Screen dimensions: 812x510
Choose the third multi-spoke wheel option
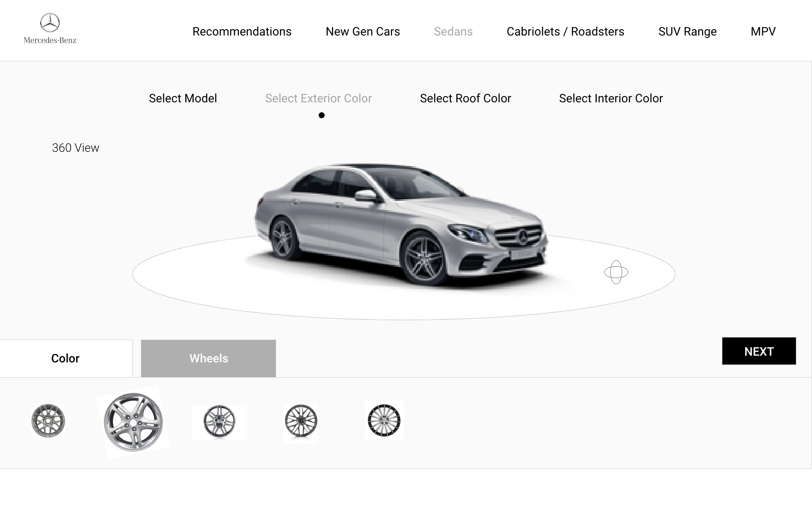[x=219, y=422]
